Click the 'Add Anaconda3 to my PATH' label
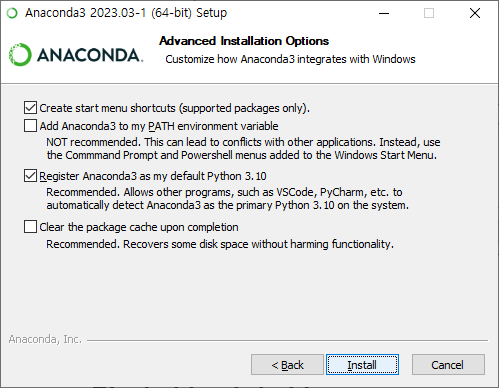The height and width of the screenshot is (388, 499). 159,126
